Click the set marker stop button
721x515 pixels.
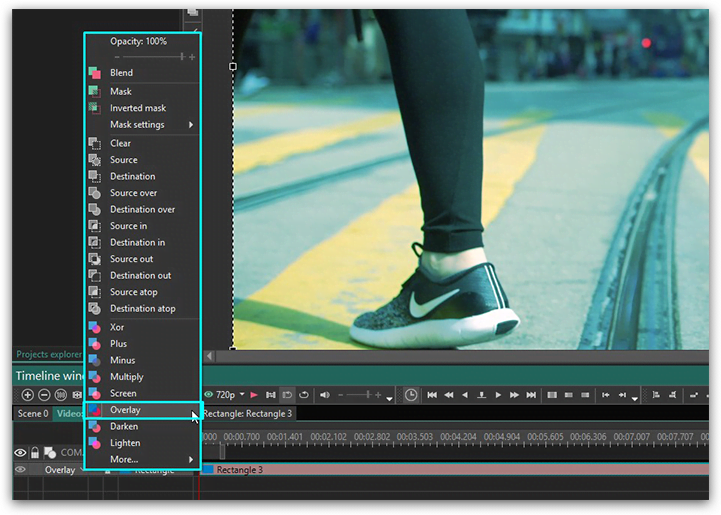click(481, 395)
